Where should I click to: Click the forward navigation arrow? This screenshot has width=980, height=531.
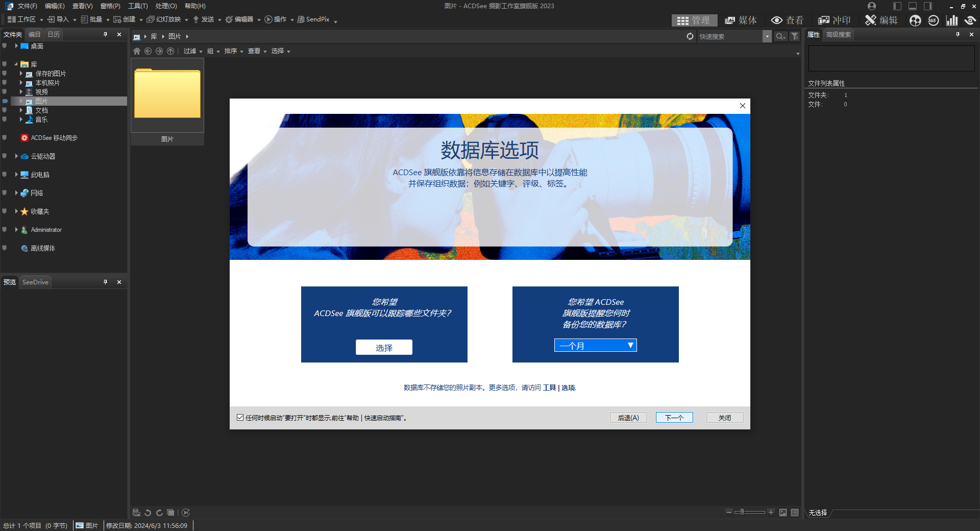(159, 51)
